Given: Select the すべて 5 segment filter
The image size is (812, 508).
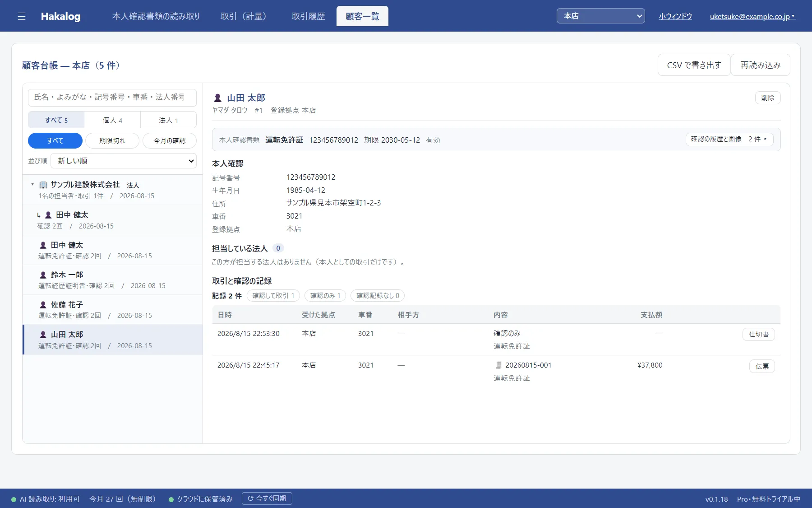Looking at the screenshot, I should pos(56,120).
